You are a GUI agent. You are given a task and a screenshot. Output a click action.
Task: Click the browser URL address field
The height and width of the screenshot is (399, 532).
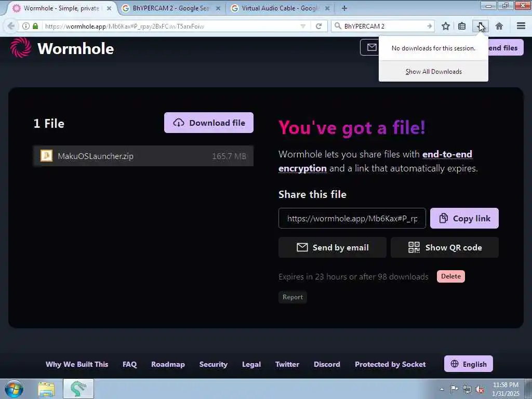170,26
